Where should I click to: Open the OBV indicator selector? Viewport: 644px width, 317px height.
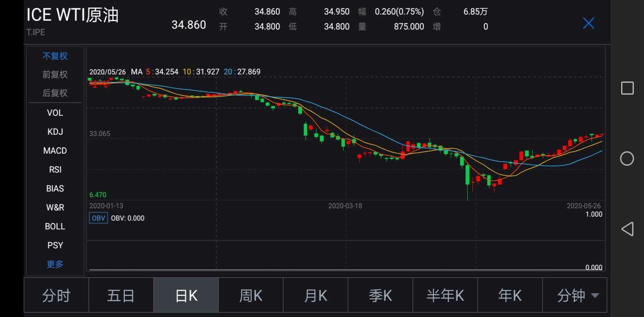98,217
